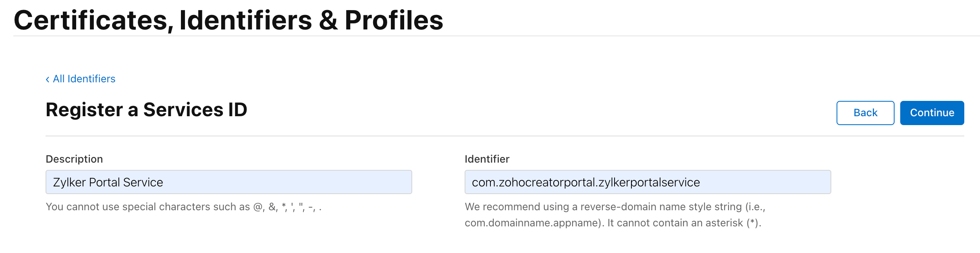Viewport: 980px width, 253px height.
Task: Click the reverse-domain recommendation hint text
Action: click(615, 207)
